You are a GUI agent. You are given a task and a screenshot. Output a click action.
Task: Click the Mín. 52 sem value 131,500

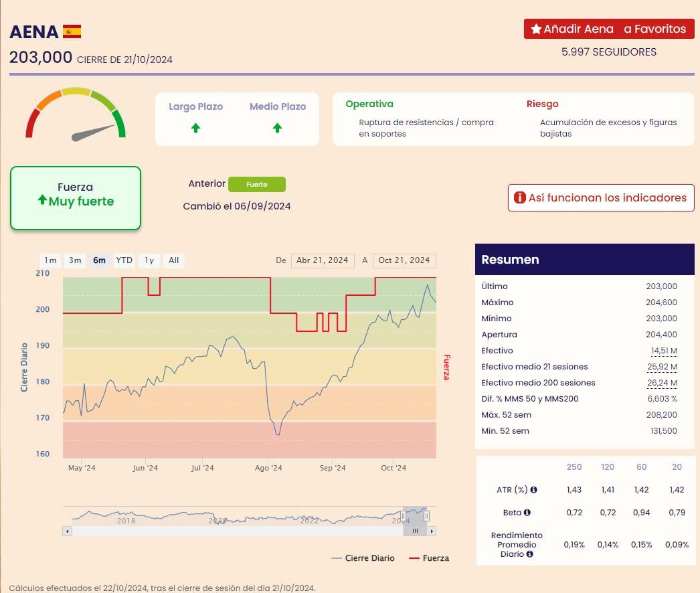point(663,431)
